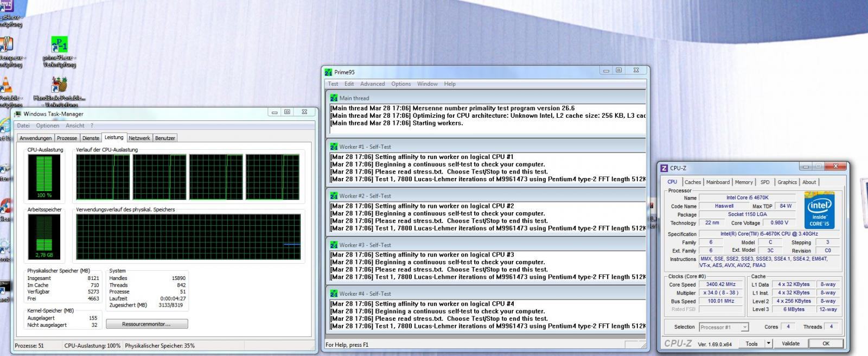Click the Laufzeit 0:00:04:27 uptime value
The width and height of the screenshot is (868, 356).
(173, 298)
